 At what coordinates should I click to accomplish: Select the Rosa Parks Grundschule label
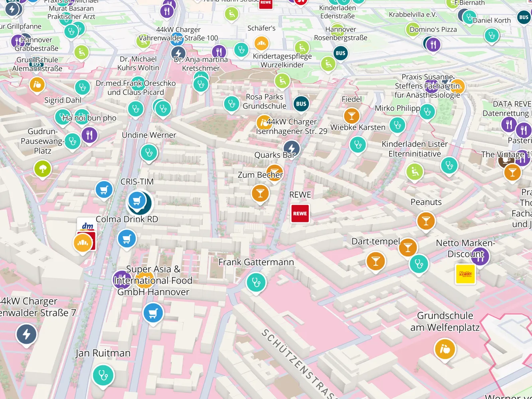265,101
